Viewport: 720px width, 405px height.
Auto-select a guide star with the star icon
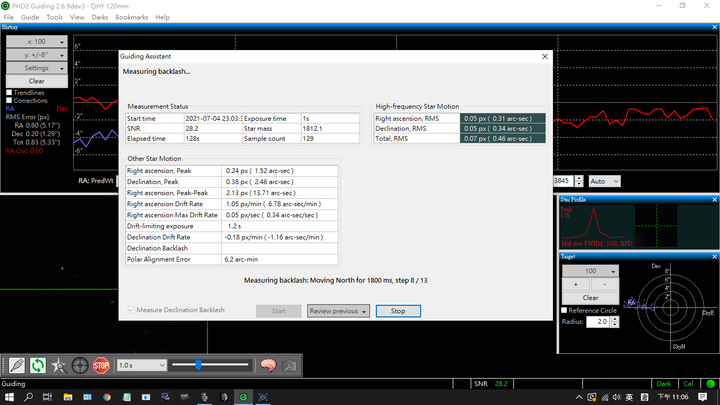[59, 366]
